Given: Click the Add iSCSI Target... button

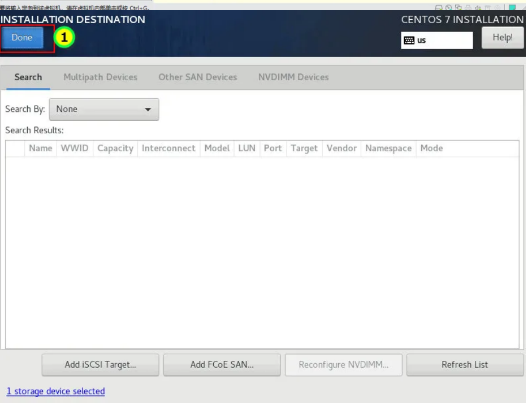Looking at the screenshot, I should (x=101, y=365).
